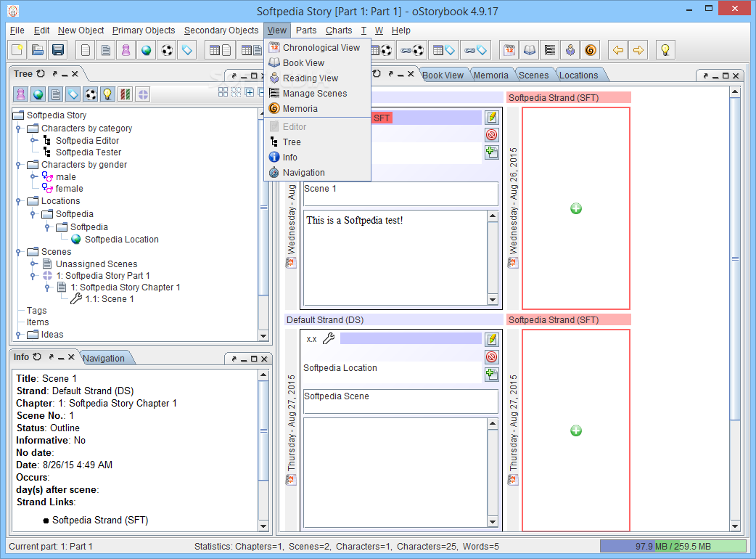Viewport: 756px width, 559px height.
Task: Delete the Softpedia Scene using its red icon
Action: pyautogui.click(x=492, y=356)
